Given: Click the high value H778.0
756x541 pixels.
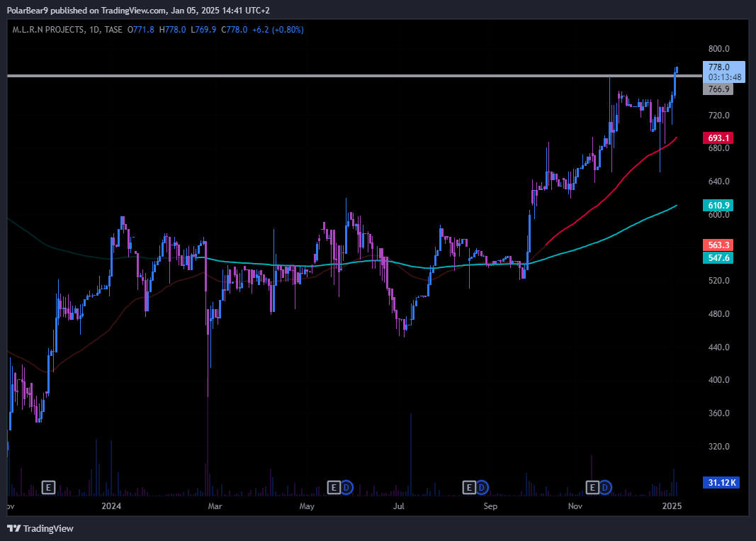Looking at the screenshot, I should point(173,30).
